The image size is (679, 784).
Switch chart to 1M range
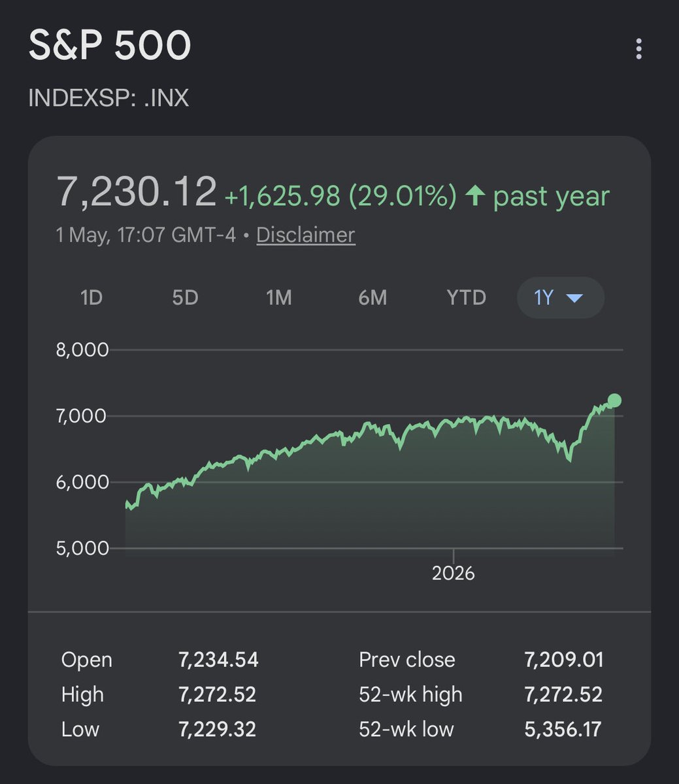[278, 298]
